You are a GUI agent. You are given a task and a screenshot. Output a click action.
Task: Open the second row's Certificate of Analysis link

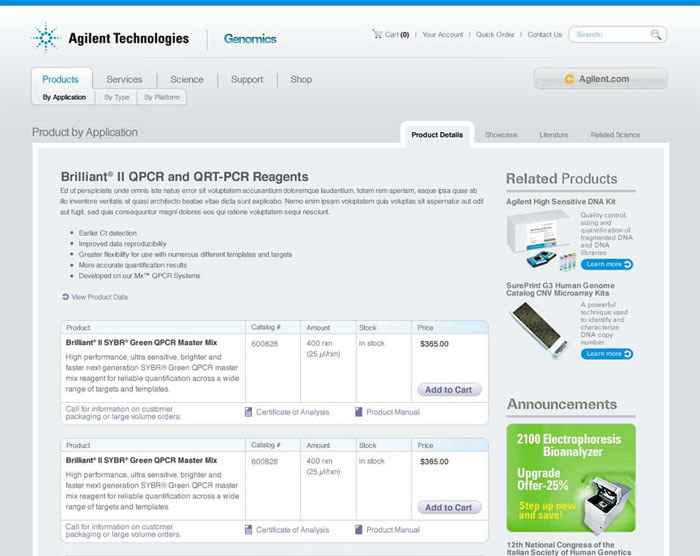(292, 530)
